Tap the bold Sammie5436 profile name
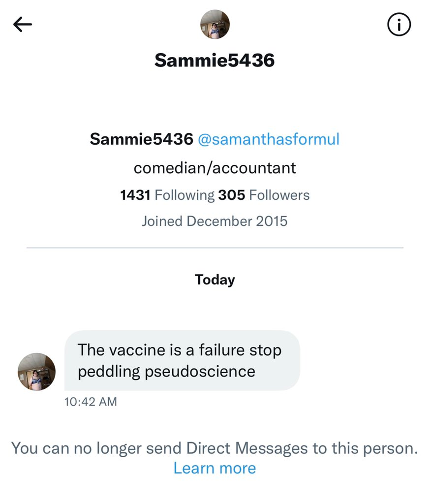Screen dimensions: 430x504 (x=141, y=139)
